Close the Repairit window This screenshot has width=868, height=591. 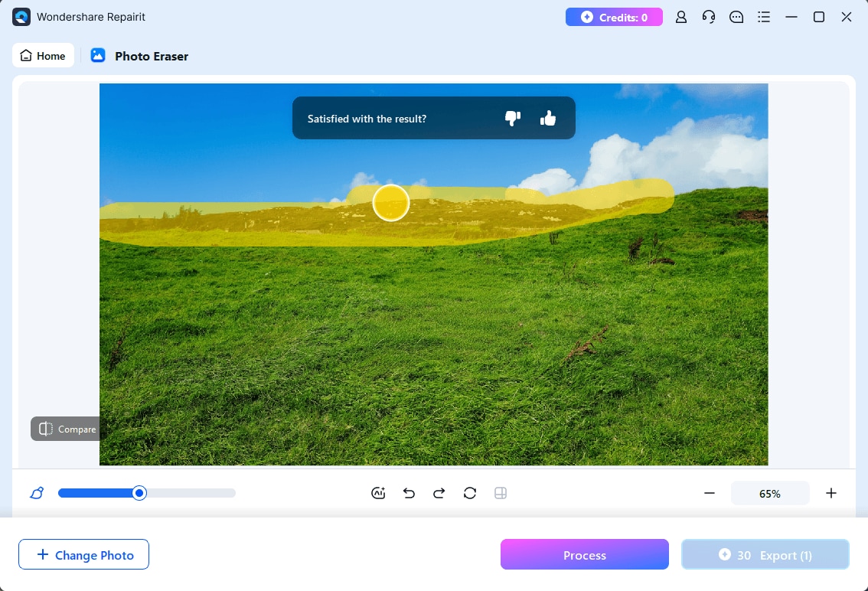coord(847,17)
